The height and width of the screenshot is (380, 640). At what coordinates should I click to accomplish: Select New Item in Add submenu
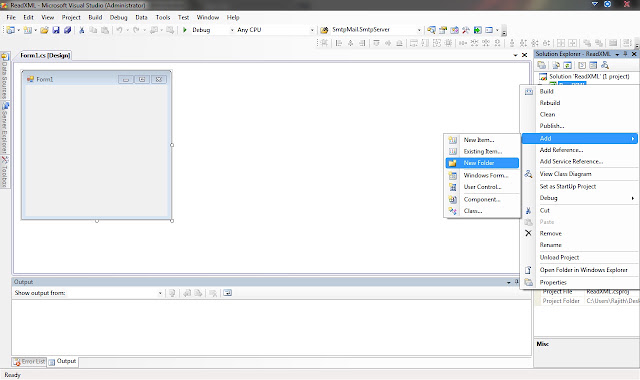coord(482,140)
